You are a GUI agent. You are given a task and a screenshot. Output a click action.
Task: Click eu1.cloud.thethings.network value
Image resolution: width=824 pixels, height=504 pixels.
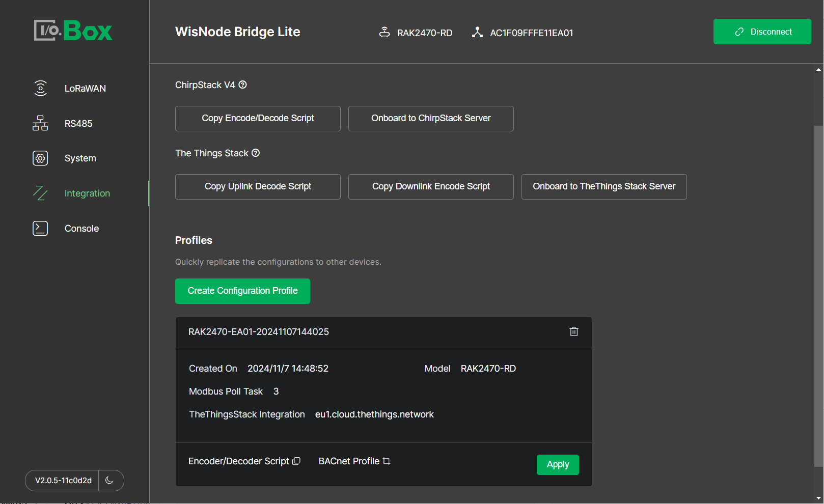pyautogui.click(x=374, y=414)
